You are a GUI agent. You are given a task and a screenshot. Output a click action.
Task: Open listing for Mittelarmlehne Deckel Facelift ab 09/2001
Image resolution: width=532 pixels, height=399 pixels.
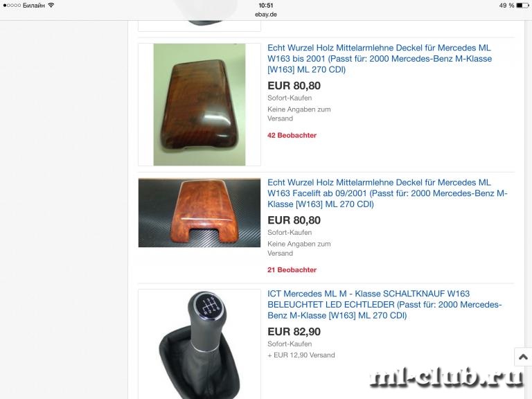click(387, 193)
